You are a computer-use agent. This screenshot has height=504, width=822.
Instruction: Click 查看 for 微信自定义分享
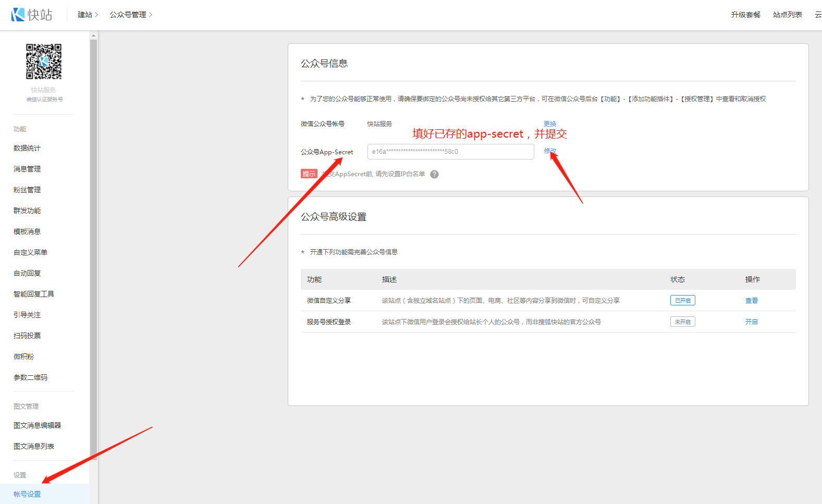click(751, 301)
